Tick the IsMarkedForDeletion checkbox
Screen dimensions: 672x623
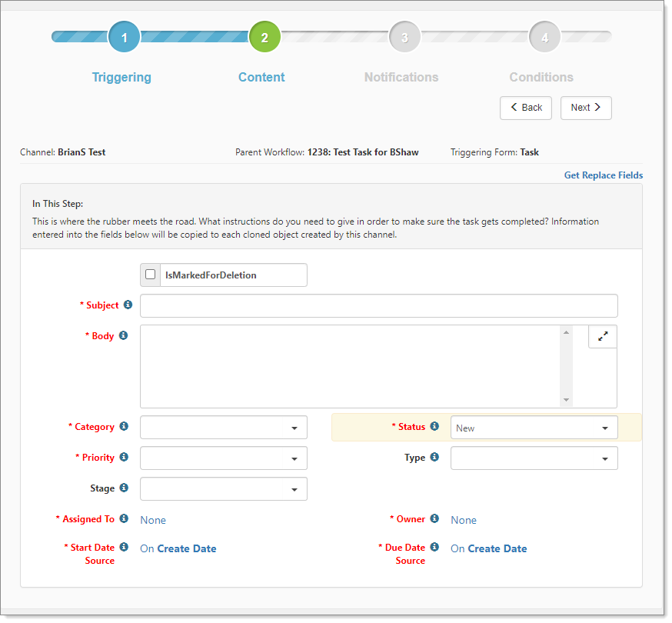pyautogui.click(x=151, y=275)
